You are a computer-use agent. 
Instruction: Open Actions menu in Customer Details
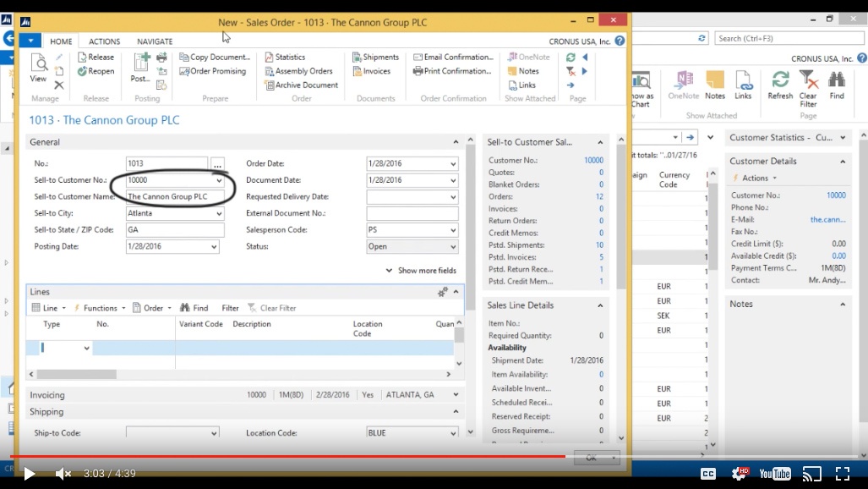point(755,178)
